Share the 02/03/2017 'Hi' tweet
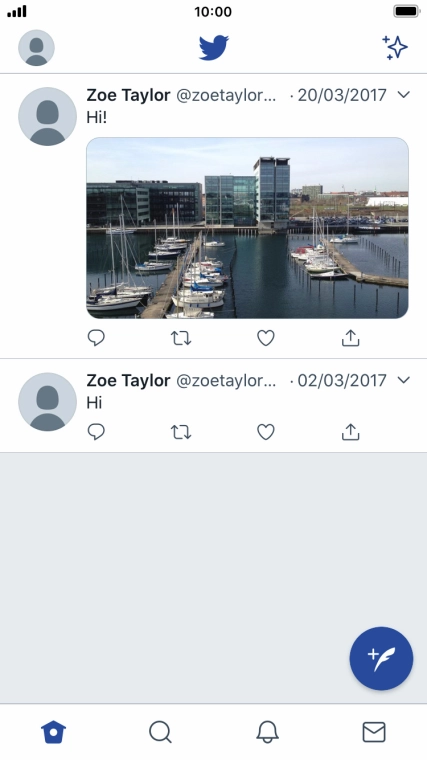 pos(350,431)
